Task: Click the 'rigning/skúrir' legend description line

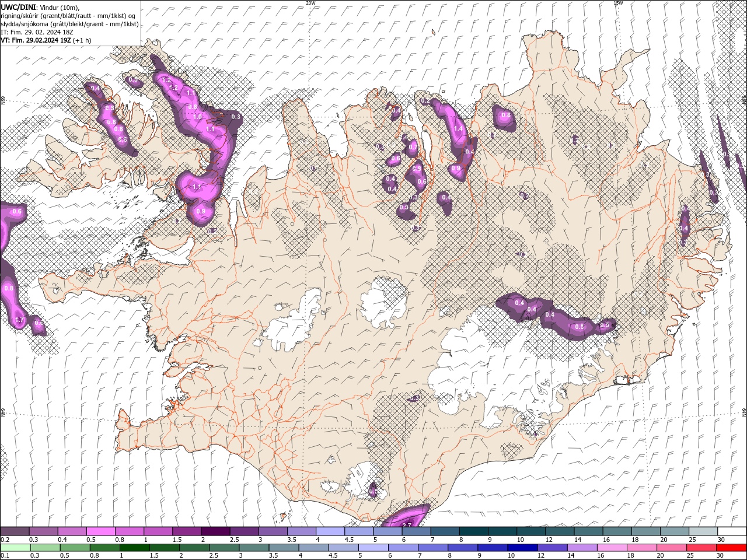Action: click(x=68, y=15)
